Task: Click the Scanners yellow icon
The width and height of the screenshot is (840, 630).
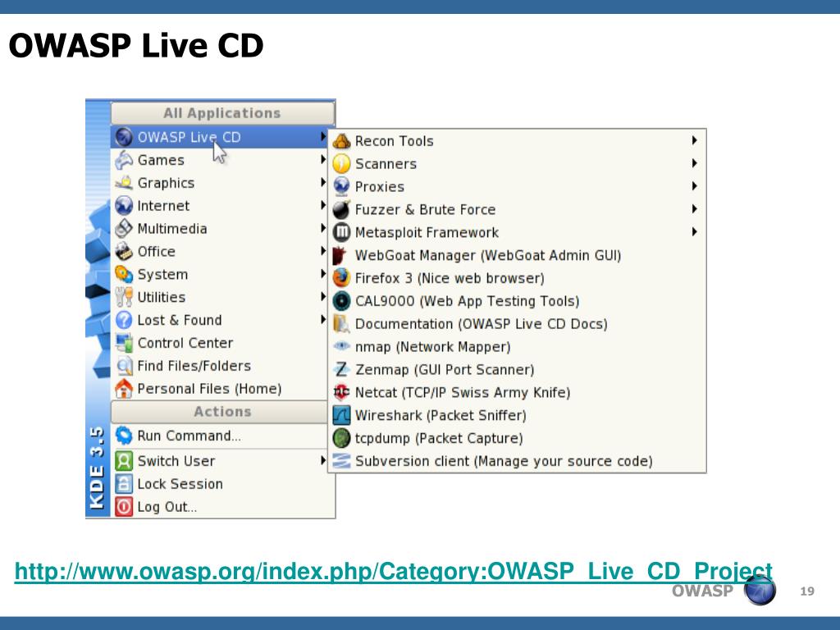Action: click(x=341, y=164)
